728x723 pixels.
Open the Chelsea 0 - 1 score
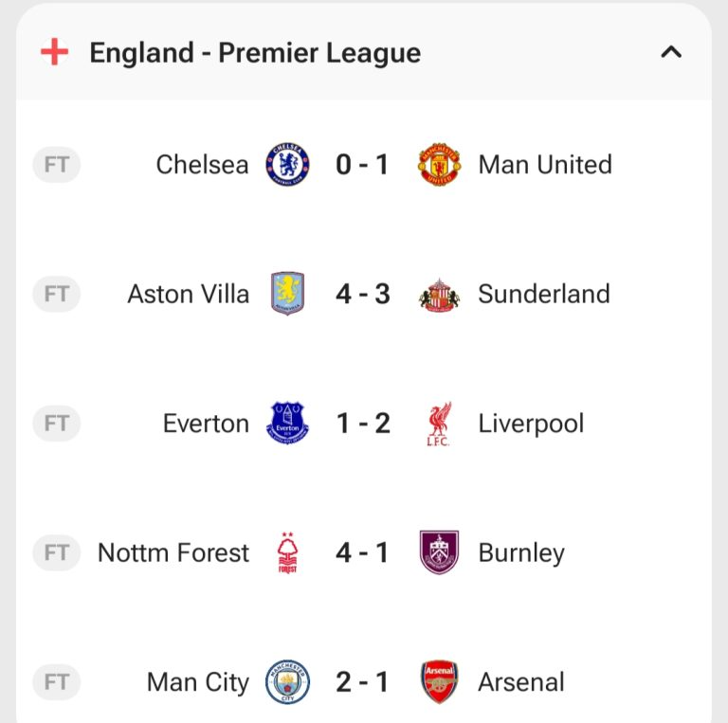point(362,165)
